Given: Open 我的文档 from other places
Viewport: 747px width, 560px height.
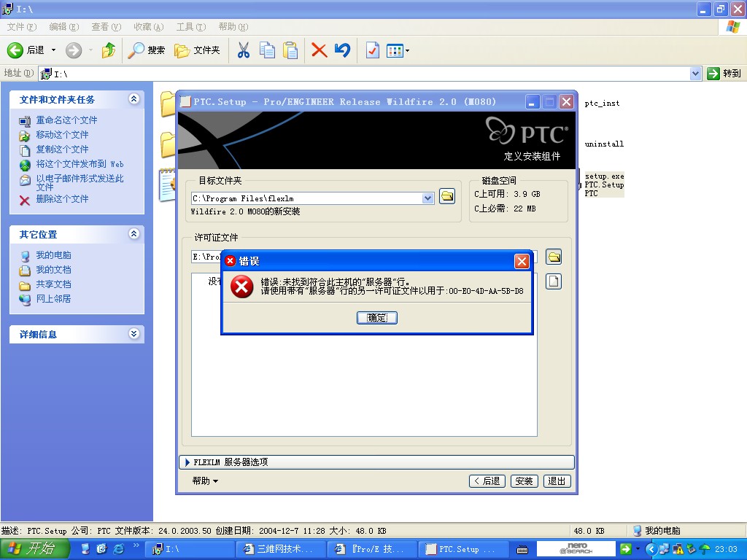Looking at the screenshot, I should 53,270.
